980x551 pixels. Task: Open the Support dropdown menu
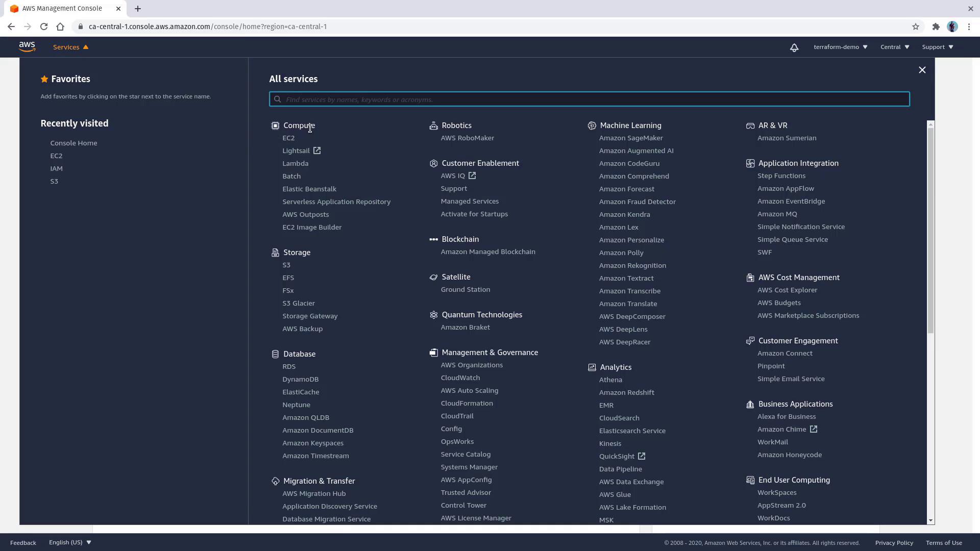937,47
